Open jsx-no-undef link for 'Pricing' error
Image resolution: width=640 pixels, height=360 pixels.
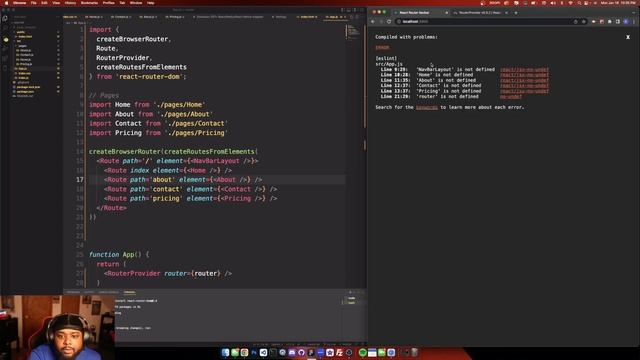point(524,91)
